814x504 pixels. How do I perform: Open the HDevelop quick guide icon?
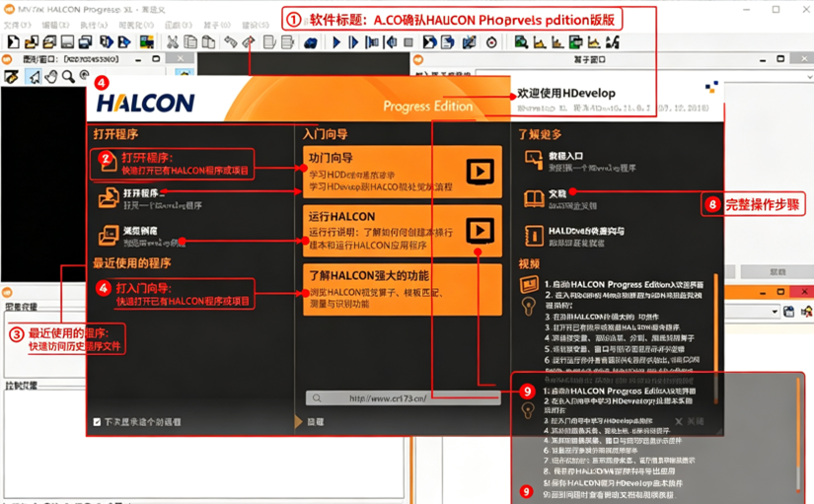click(534, 236)
